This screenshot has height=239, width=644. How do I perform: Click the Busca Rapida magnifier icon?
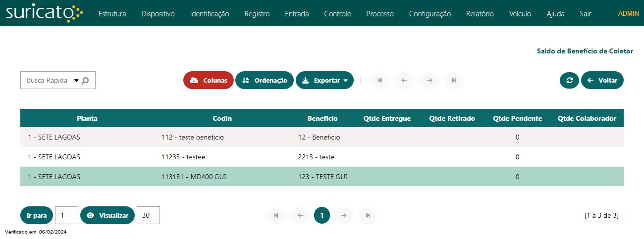click(x=85, y=80)
